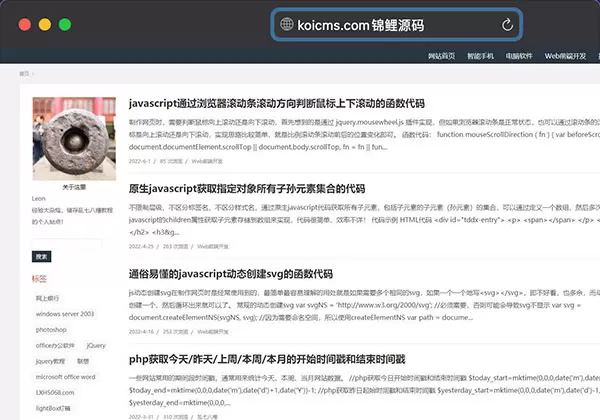Image resolution: width=600 pixels, height=420 pixels.
Task: Open article about php获取今天/昨天 timestamps
Action: (267, 359)
